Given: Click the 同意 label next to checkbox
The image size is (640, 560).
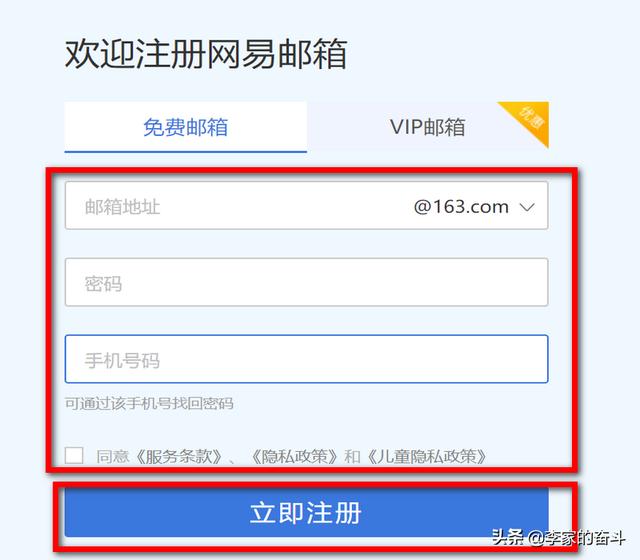Looking at the screenshot, I should tap(113, 456).
